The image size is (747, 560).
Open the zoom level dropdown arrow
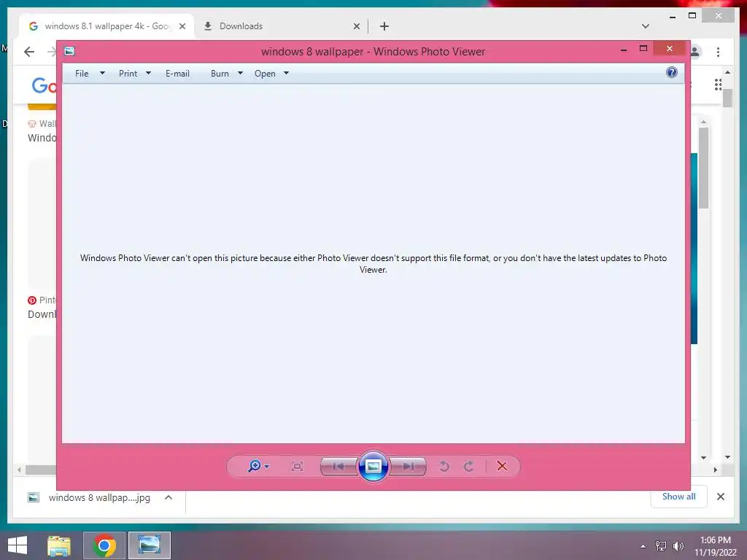(267, 466)
